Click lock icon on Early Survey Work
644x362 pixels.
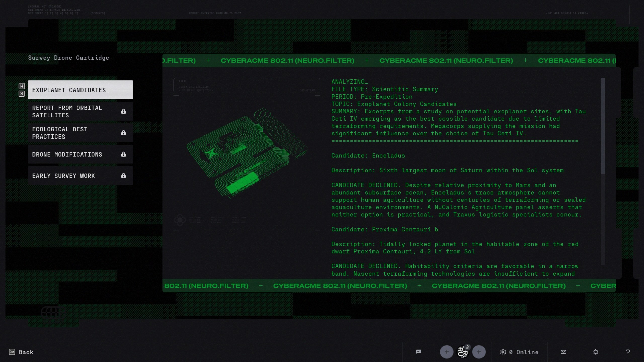pos(123,176)
